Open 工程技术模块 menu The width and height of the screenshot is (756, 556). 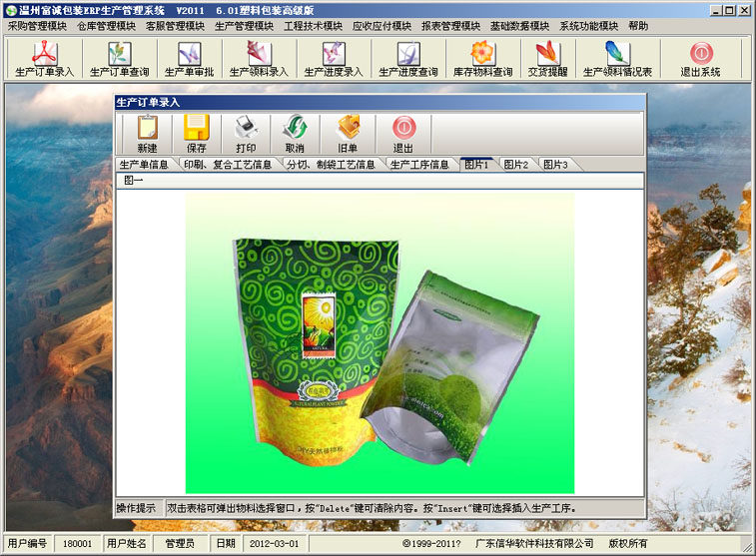tap(313, 26)
